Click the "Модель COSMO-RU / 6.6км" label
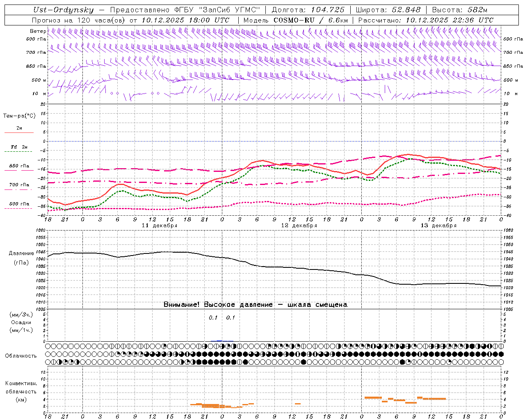The width and height of the screenshot is (525, 420). click(x=296, y=20)
